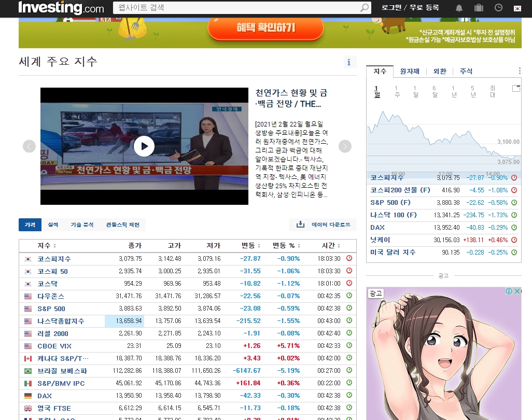Click the clock icon in 다우존스 row
The width and height of the screenshot is (532, 420).
click(x=349, y=296)
